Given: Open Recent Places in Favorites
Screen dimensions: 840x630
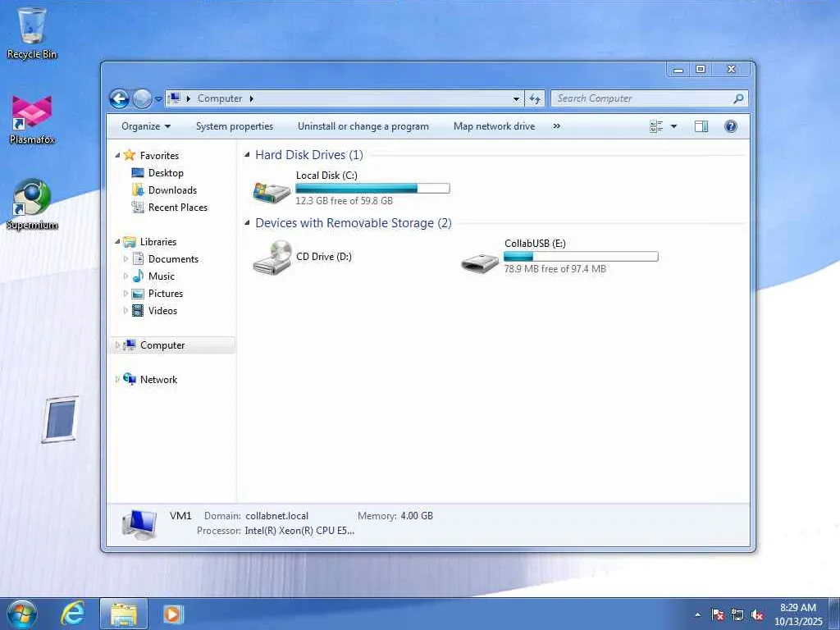Looking at the screenshot, I should 177,208.
